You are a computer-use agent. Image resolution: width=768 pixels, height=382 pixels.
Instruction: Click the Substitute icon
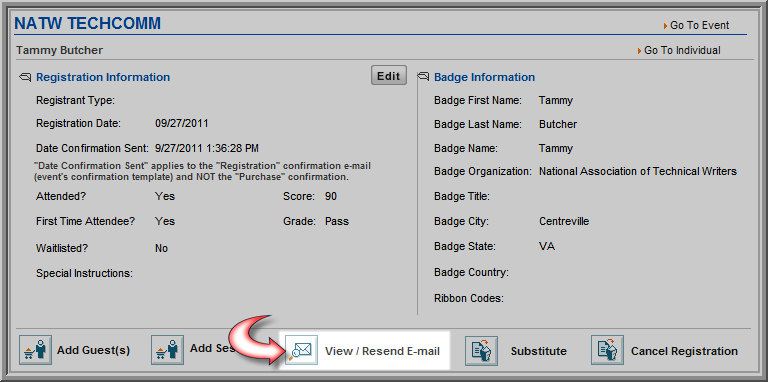tap(481, 350)
